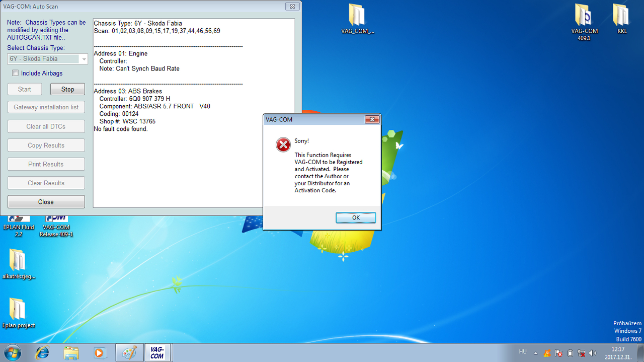Click the HU language indicator
Viewport: 644px width, 362px height.
pos(523,351)
